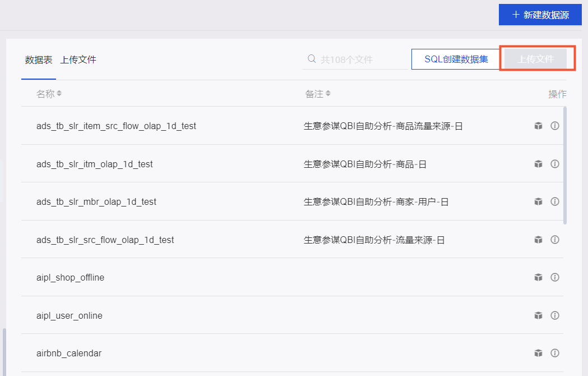The height and width of the screenshot is (376, 588).
Task: Click remark 生意参谋QBI自助分析-商品流量来源-日
Action: pos(383,126)
